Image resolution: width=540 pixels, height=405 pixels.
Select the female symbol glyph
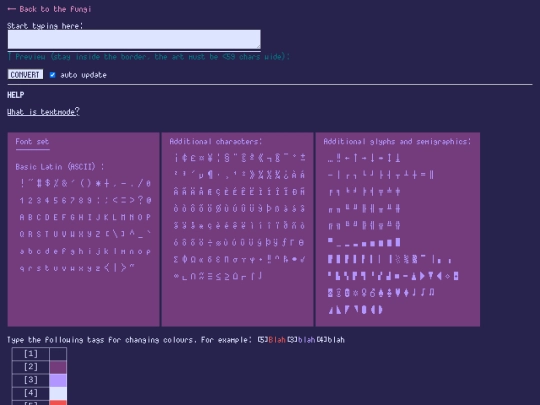pyautogui.click(x=364, y=292)
